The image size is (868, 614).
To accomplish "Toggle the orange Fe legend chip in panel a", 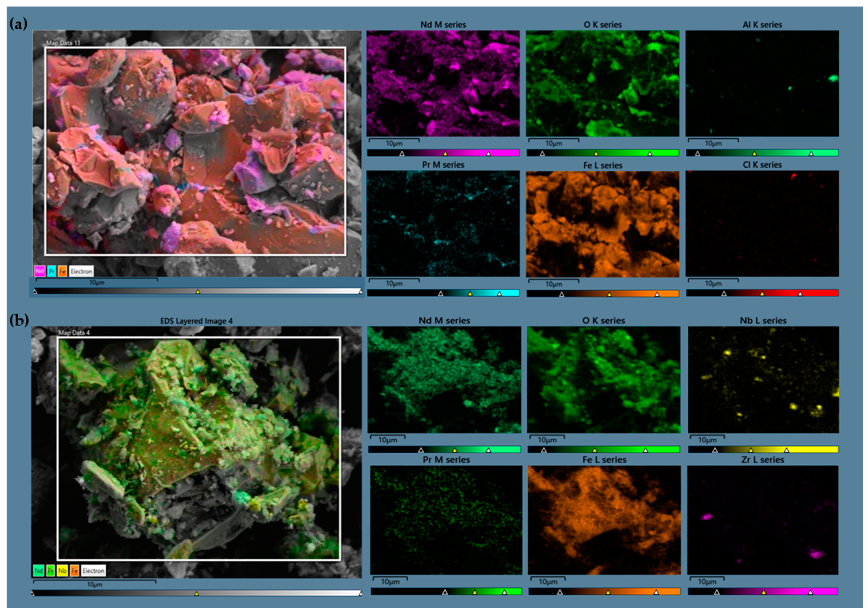I will pyautogui.click(x=62, y=271).
